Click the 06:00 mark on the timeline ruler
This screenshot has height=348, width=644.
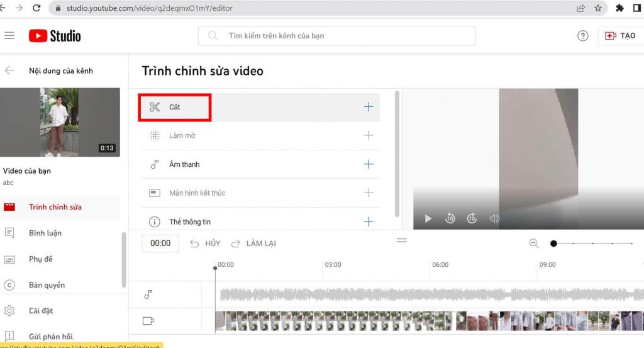440,264
